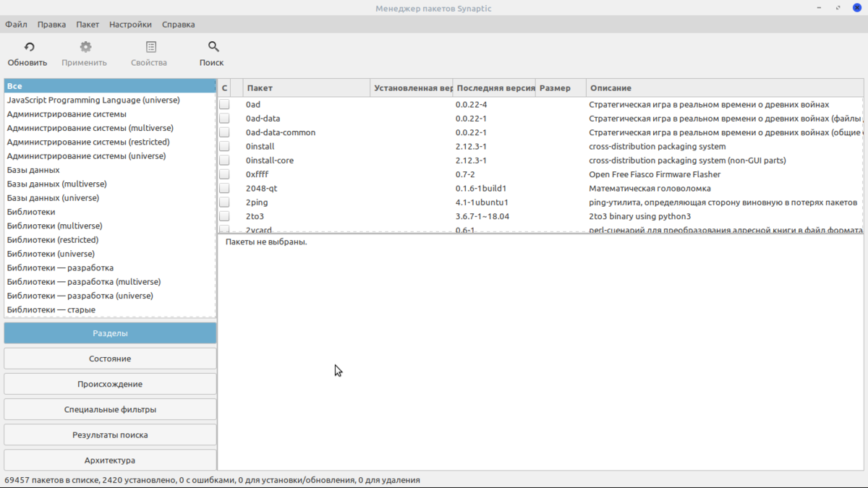Select the 2048-qt package name

262,189
